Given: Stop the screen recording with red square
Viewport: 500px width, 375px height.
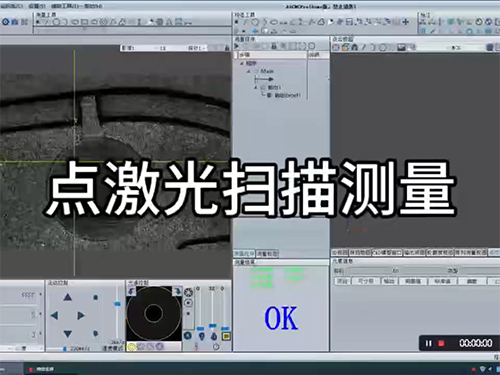Looking at the screenshot, I should point(441,343).
